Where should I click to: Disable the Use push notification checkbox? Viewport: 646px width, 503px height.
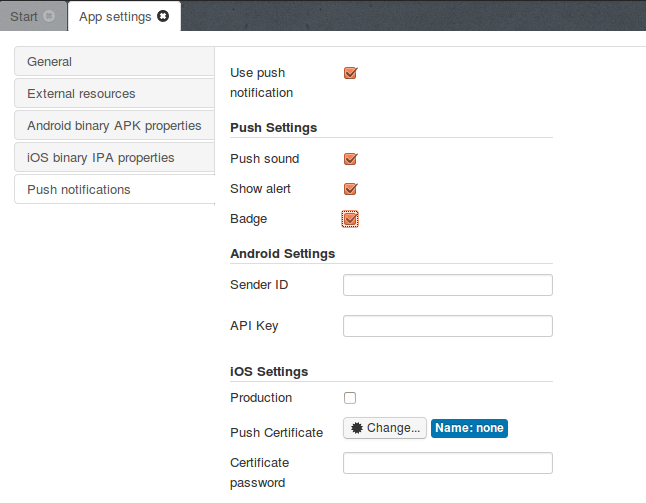pyautogui.click(x=350, y=73)
